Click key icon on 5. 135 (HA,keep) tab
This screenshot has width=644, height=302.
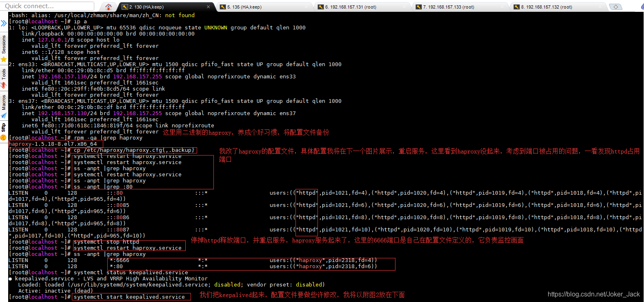223,7
